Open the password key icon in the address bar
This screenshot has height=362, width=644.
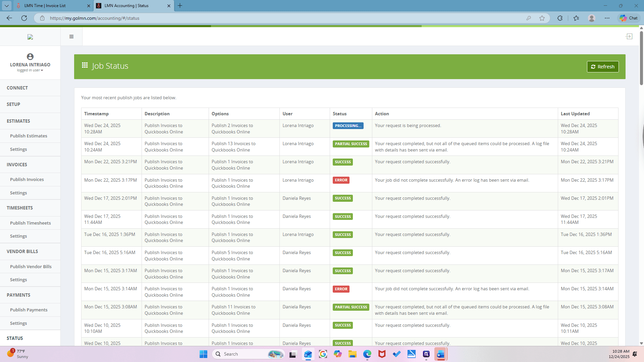click(529, 18)
